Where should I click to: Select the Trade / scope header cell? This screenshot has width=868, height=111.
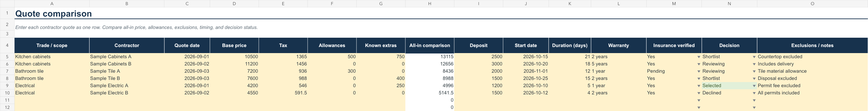[52, 45]
